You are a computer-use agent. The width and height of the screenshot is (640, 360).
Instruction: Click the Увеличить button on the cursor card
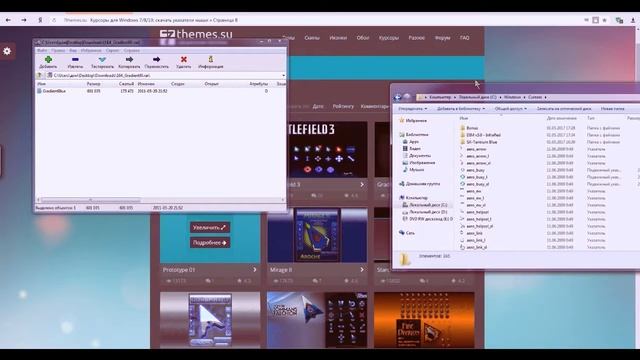pyautogui.click(x=209, y=227)
